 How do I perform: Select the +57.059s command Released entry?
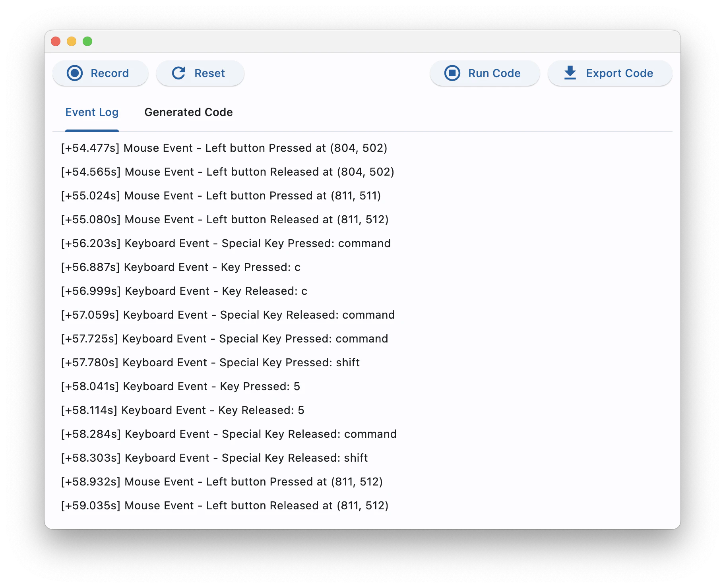[x=228, y=315]
